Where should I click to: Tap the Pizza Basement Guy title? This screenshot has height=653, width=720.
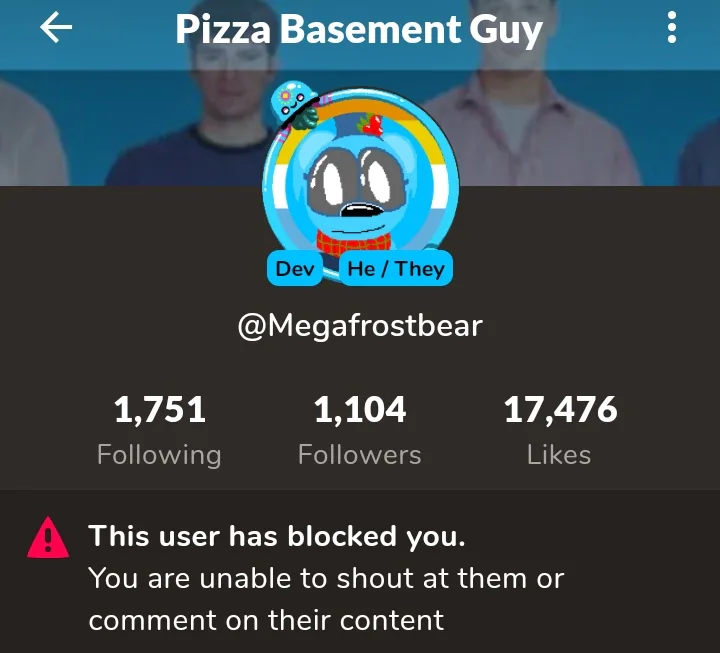coord(359,29)
